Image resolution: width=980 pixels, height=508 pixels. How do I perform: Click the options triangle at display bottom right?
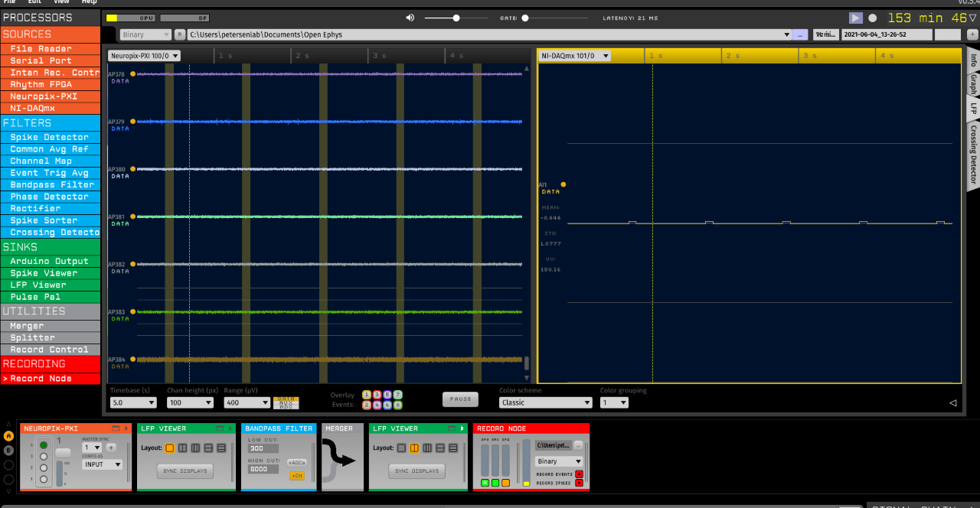click(953, 402)
